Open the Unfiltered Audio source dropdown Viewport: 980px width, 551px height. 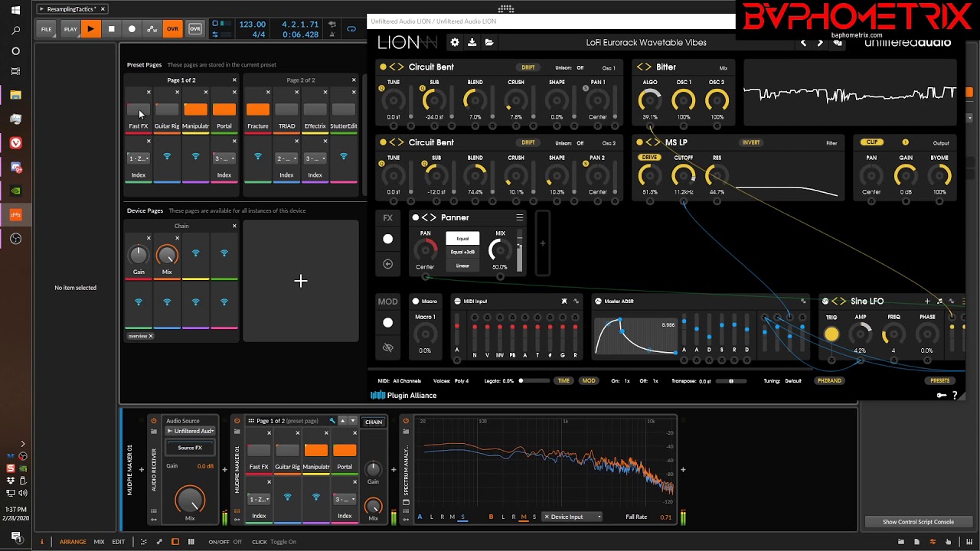[190, 431]
